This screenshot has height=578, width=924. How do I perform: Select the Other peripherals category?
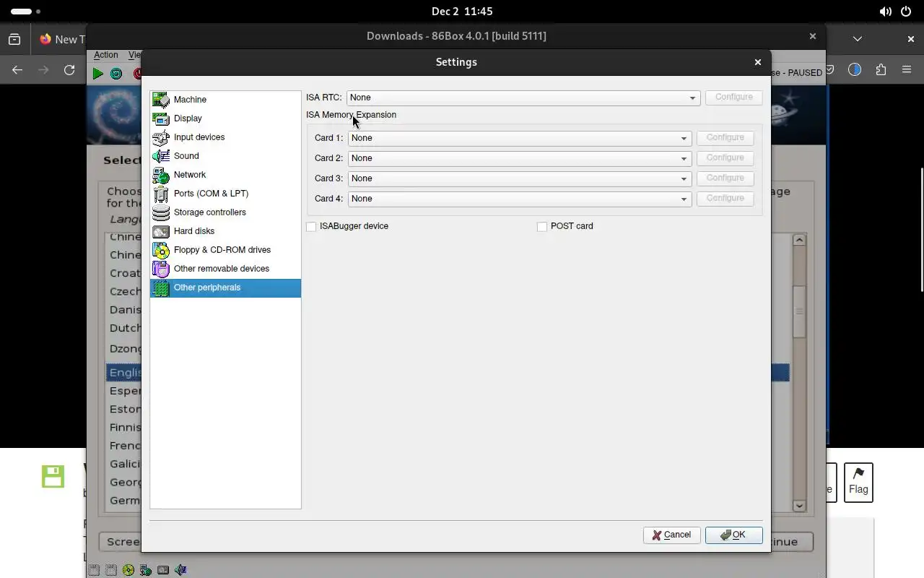pyautogui.click(x=225, y=288)
